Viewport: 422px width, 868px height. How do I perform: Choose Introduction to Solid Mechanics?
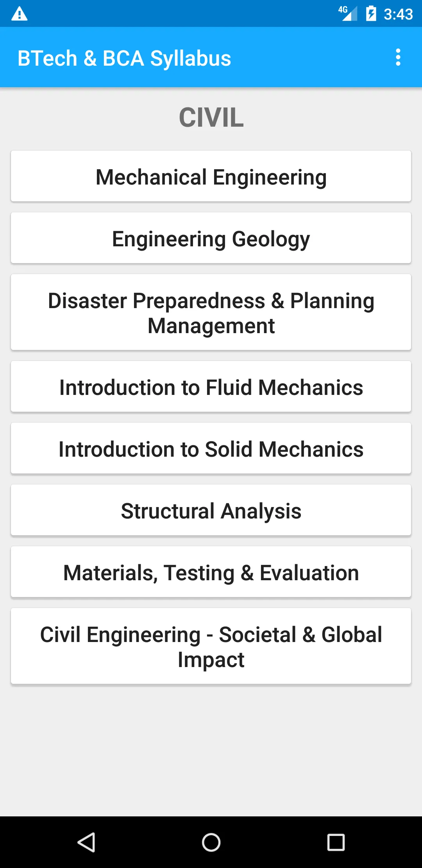pyautogui.click(x=211, y=448)
